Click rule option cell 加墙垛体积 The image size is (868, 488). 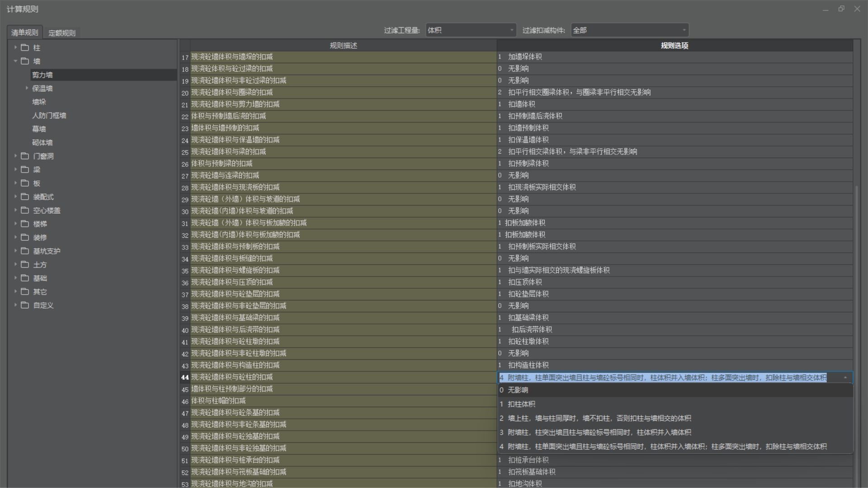(675, 57)
